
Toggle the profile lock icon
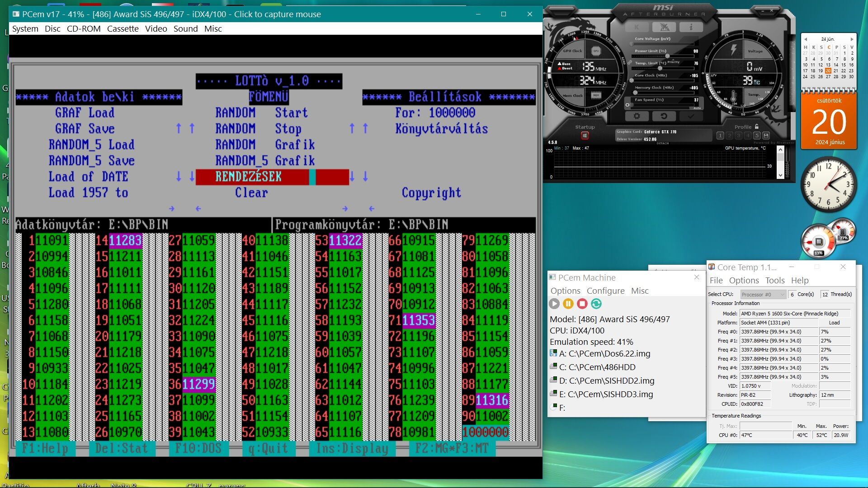point(757,127)
